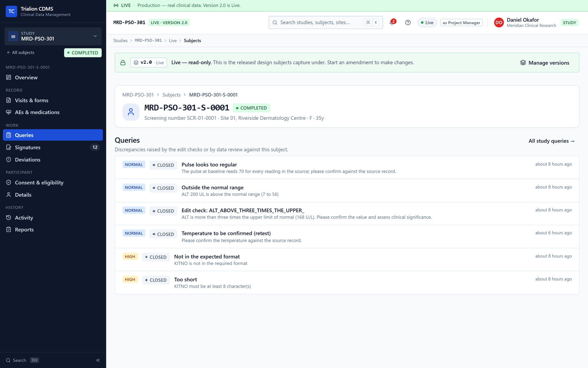This screenshot has width=588, height=368.
Task: Open 'Edit check: ALT_ABOVE_THREE_TIMES_THE_UPPER_' query
Action: 347,213
